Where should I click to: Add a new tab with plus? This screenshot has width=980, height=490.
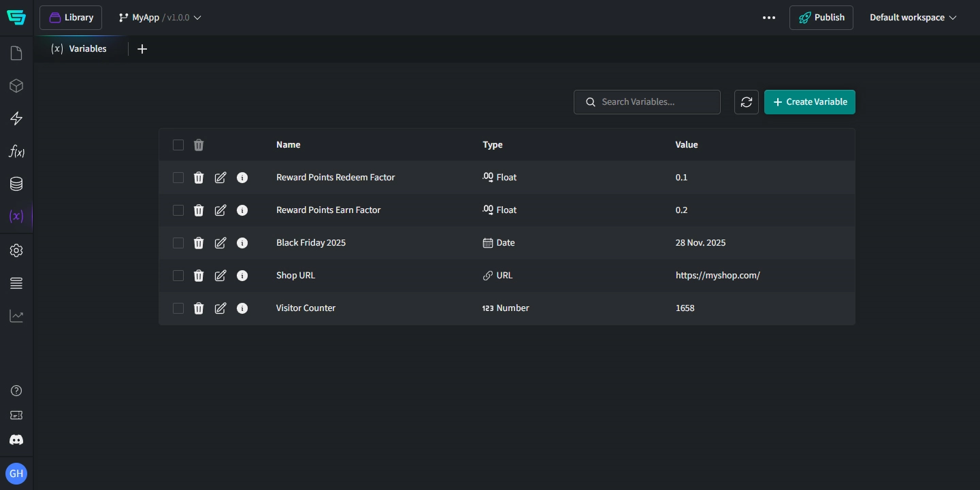point(142,49)
